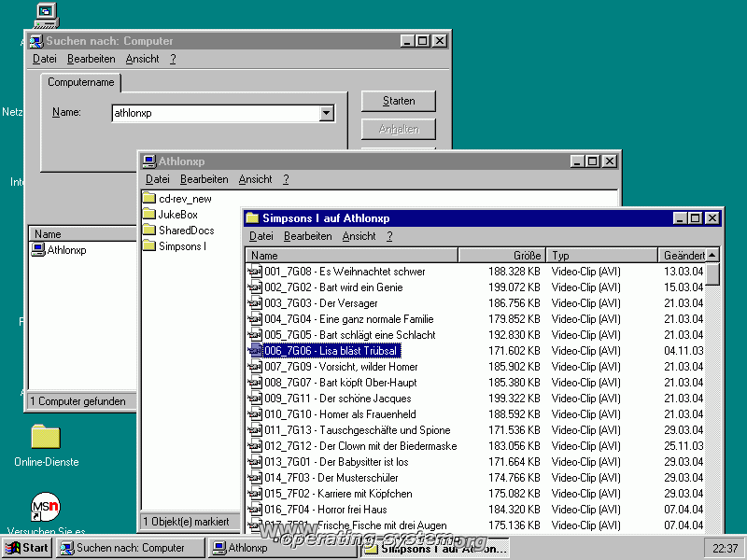
Task: Click the My Computer desktop icon at top
Action: [46, 15]
